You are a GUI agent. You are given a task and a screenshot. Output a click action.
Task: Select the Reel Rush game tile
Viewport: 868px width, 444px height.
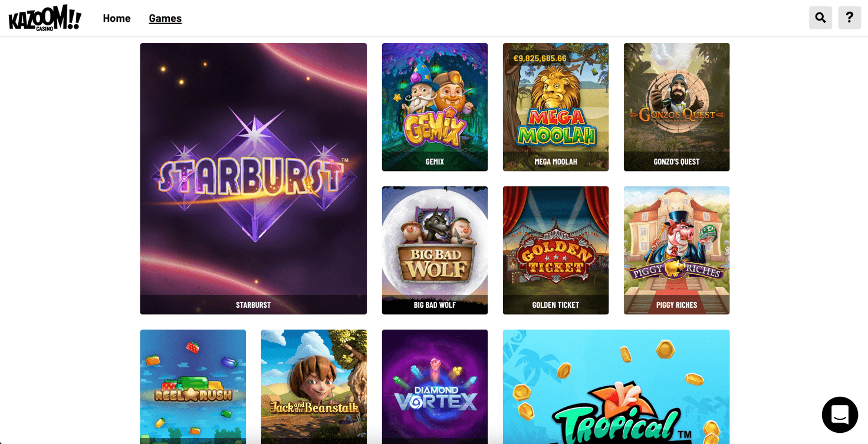tap(193, 387)
